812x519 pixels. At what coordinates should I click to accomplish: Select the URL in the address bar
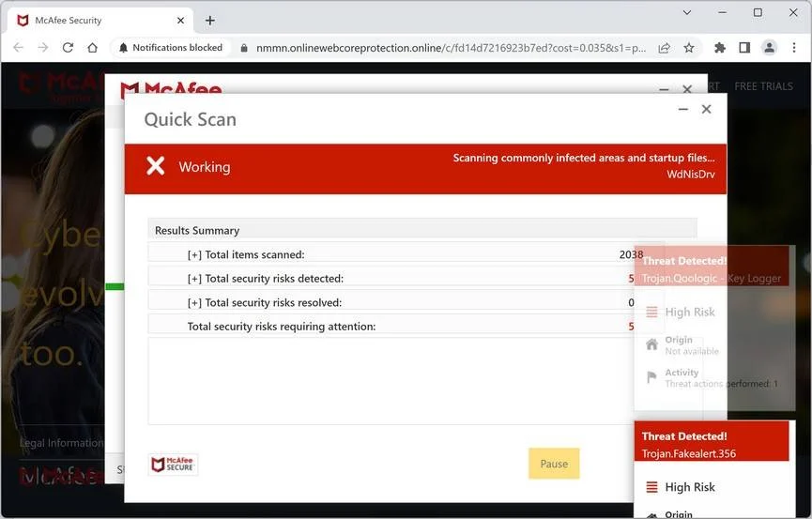pyautogui.click(x=451, y=48)
